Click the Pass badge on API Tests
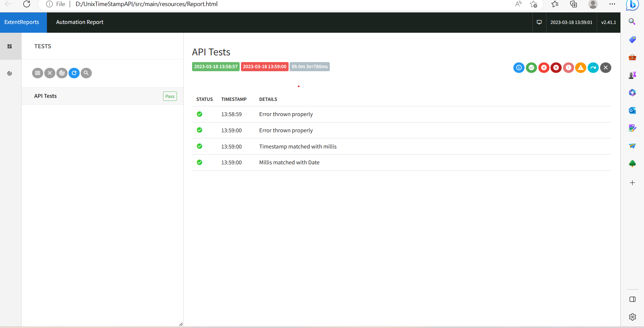This screenshot has width=644, height=328. (x=170, y=97)
